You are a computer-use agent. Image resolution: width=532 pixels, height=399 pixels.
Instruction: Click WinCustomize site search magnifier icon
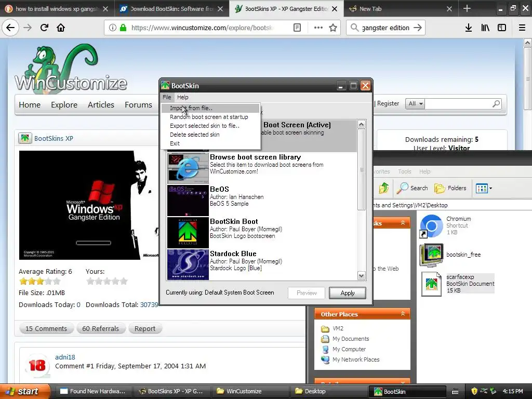click(x=496, y=104)
